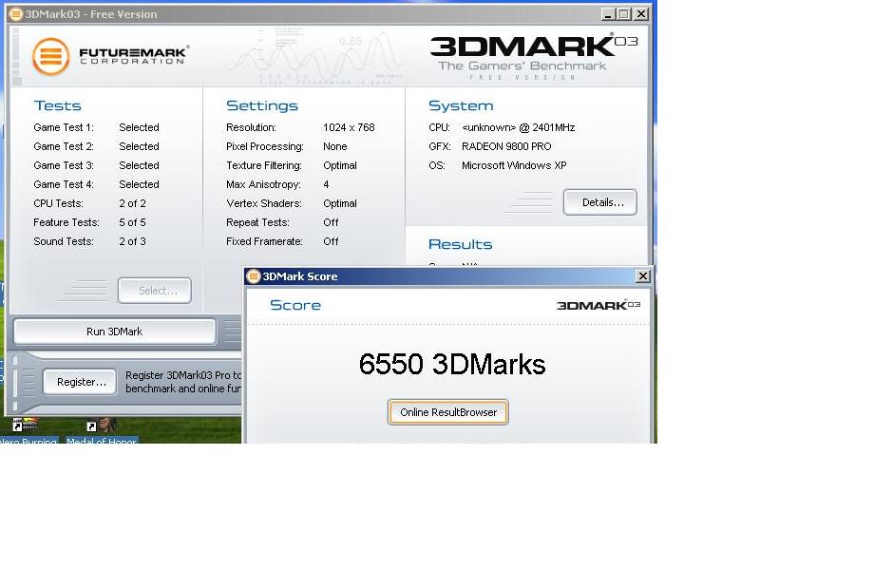Click the 'Game Test 2:' label

tap(64, 146)
